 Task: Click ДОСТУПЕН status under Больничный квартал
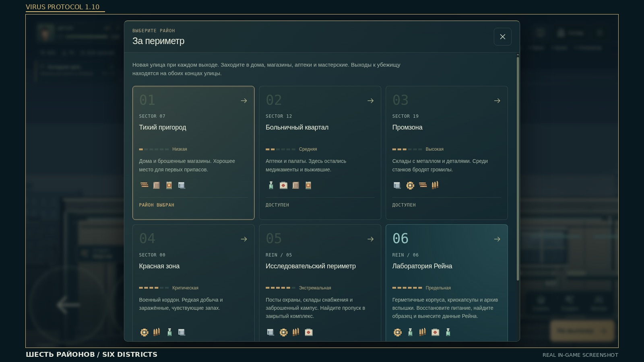pyautogui.click(x=277, y=205)
